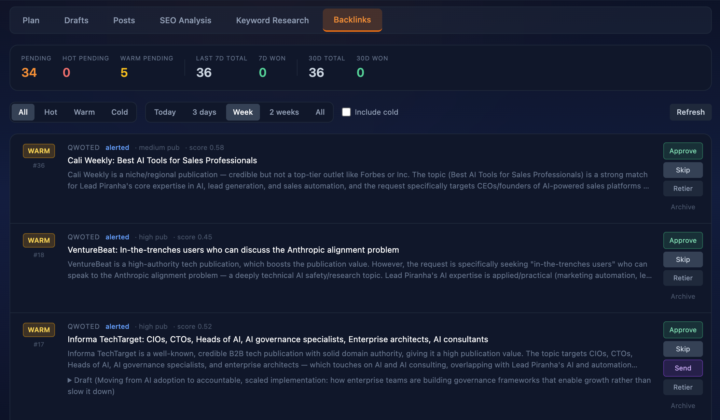
Task: Send the Informa TechTarget draft
Action: point(683,368)
